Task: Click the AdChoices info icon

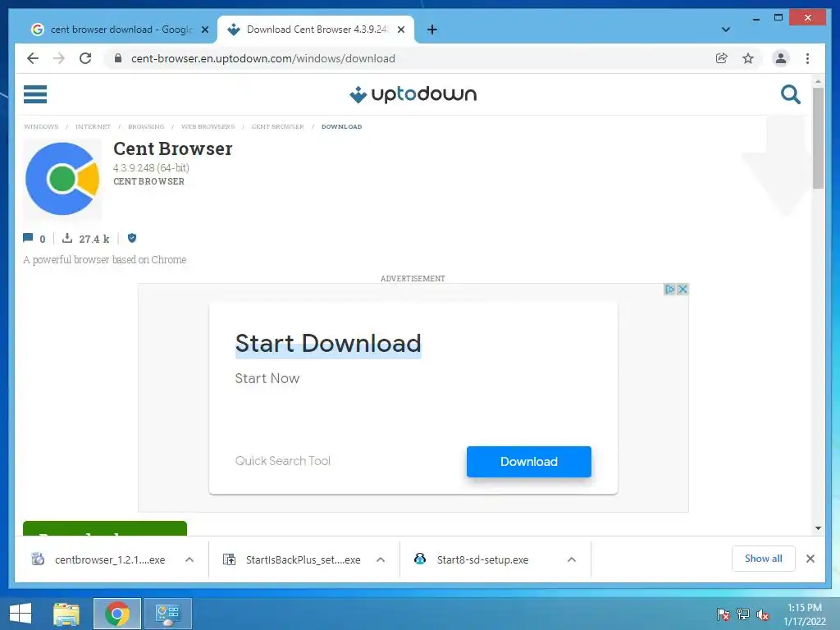Action: pos(669,290)
